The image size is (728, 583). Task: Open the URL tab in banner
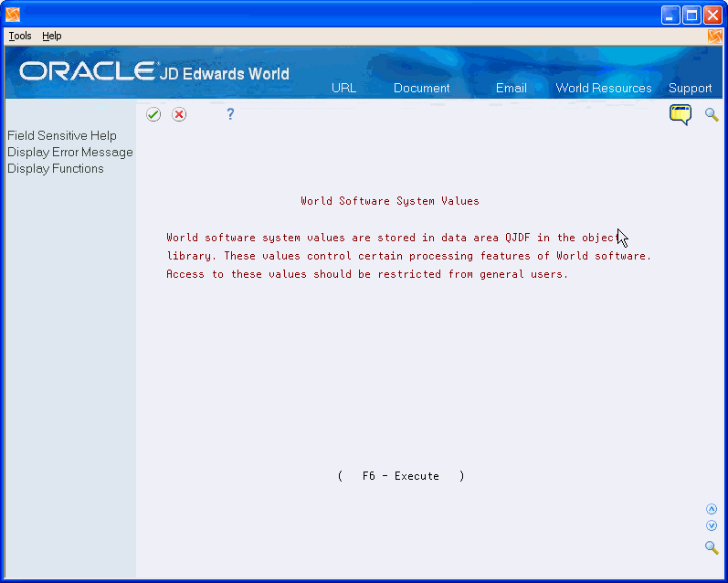pos(344,89)
